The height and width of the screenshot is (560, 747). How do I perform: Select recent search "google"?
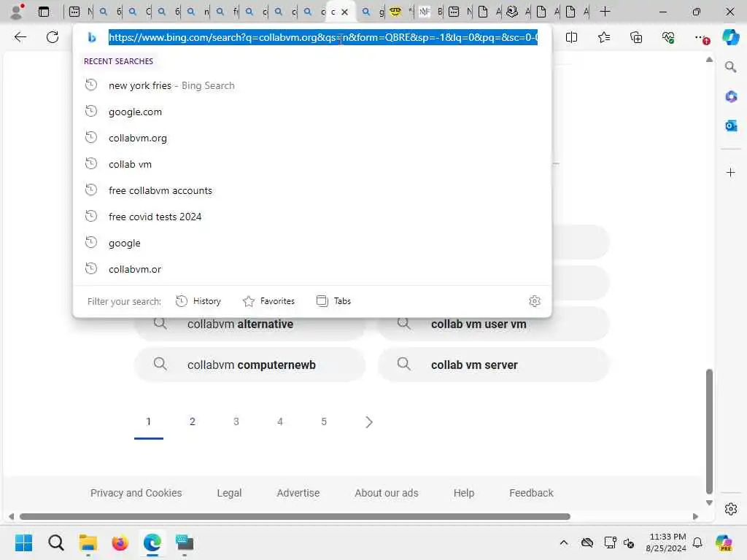(312, 243)
